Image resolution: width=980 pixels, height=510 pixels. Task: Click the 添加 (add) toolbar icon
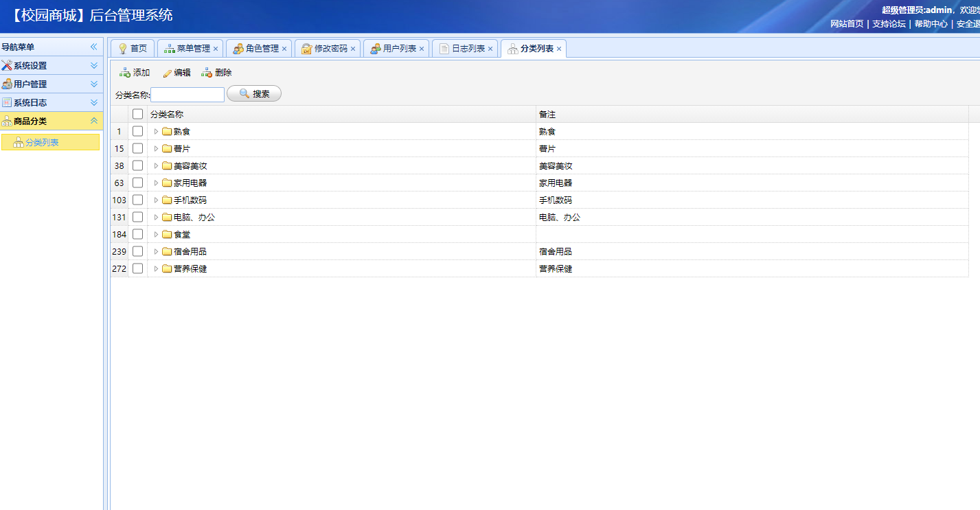click(125, 73)
